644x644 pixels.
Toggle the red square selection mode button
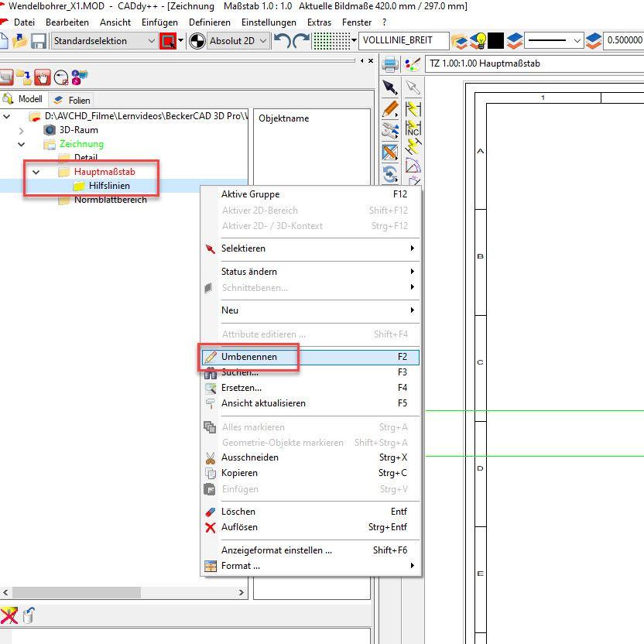click(x=167, y=41)
